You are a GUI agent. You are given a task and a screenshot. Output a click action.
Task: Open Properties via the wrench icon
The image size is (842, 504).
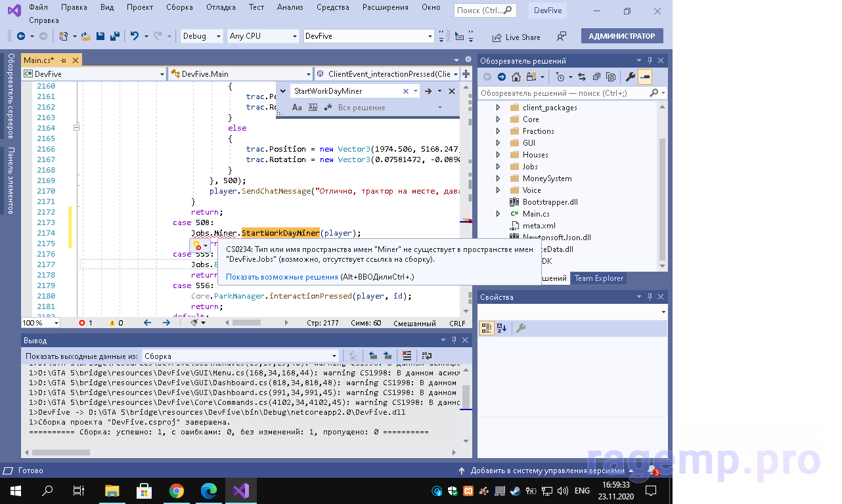coord(630,77)
